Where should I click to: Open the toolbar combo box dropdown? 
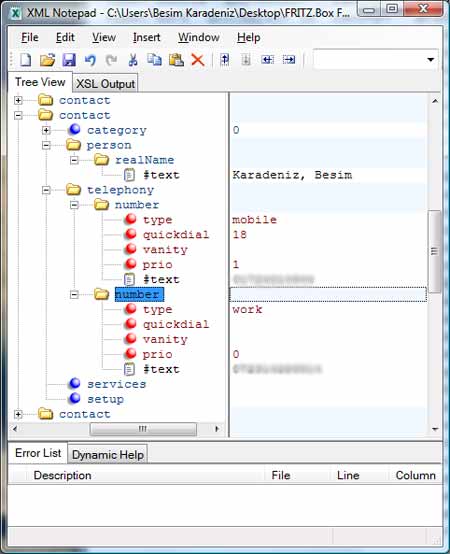click(430, 59)
